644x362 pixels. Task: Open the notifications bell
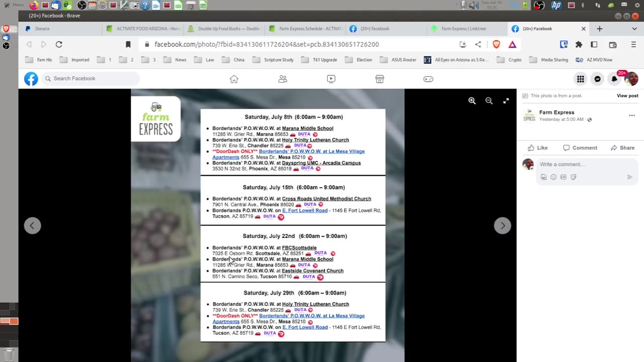pos(614,79)
